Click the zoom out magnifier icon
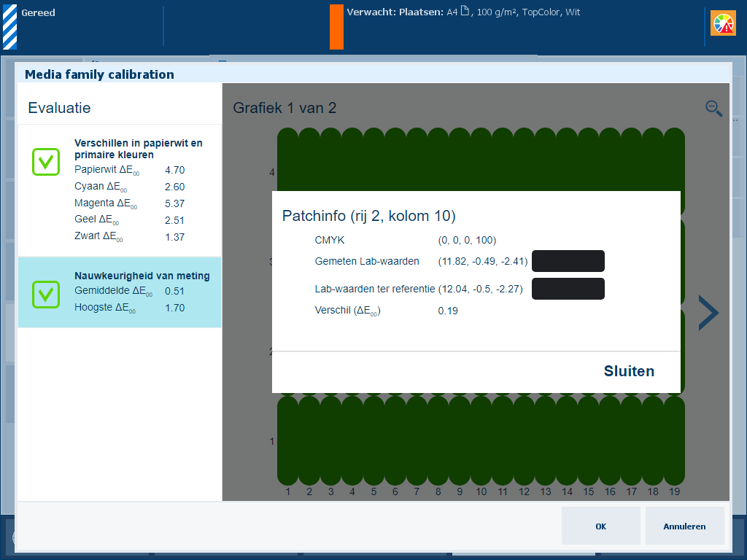Screen dimensions: 747x560 pyautogui.click(x=713, y=108)
